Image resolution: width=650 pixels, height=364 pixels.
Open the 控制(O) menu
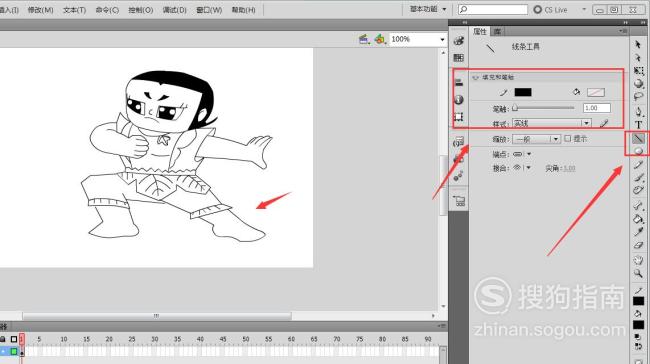[x=141, y=10]
